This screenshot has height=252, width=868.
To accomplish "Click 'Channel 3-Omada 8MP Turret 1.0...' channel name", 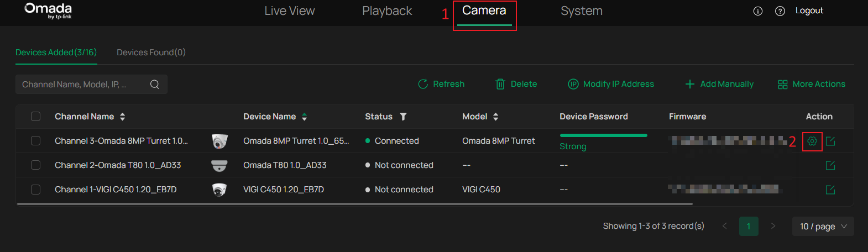I will coord(121,141).
